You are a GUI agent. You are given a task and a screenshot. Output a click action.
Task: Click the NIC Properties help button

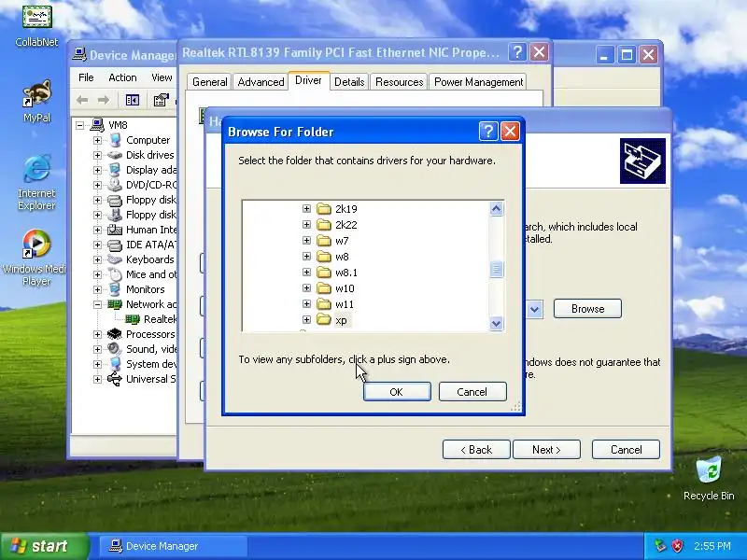coord(517,52)
